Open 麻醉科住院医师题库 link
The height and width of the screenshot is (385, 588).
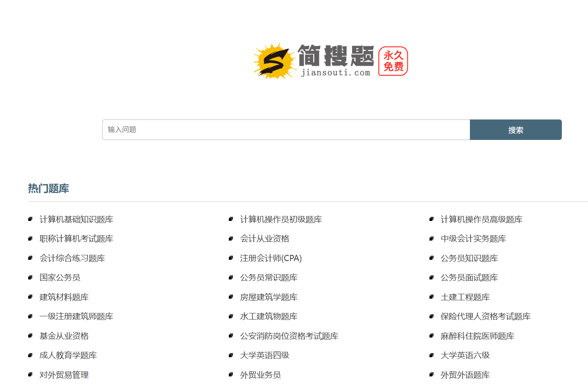coord(478,336)
